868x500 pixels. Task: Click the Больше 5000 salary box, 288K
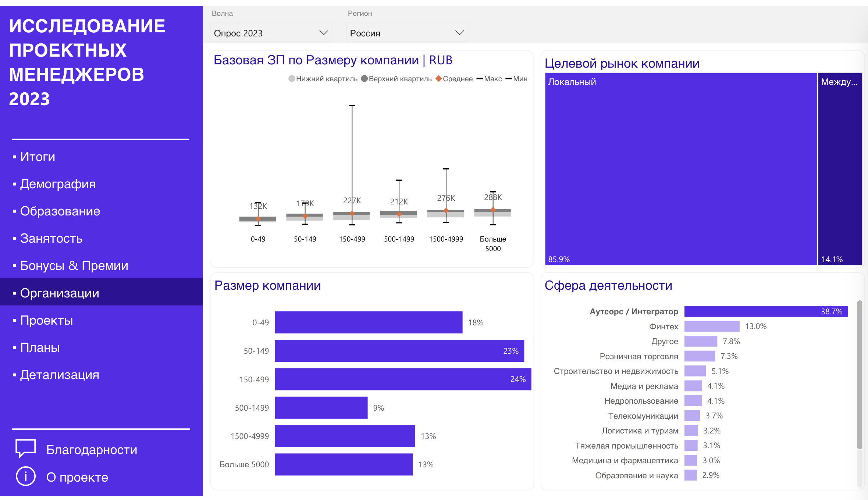pyautogui.click(x=492, y=213)
